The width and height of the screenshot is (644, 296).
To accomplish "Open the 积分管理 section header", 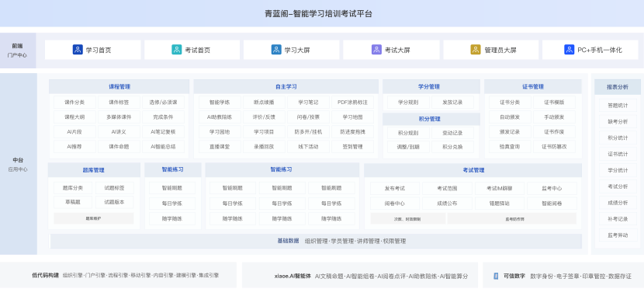I will coord(431,119).
